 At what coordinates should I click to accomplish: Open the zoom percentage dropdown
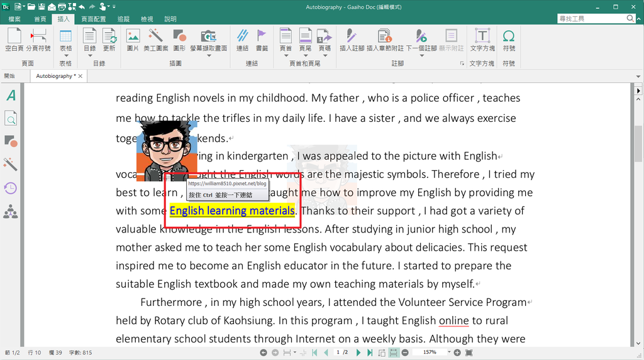450,353
